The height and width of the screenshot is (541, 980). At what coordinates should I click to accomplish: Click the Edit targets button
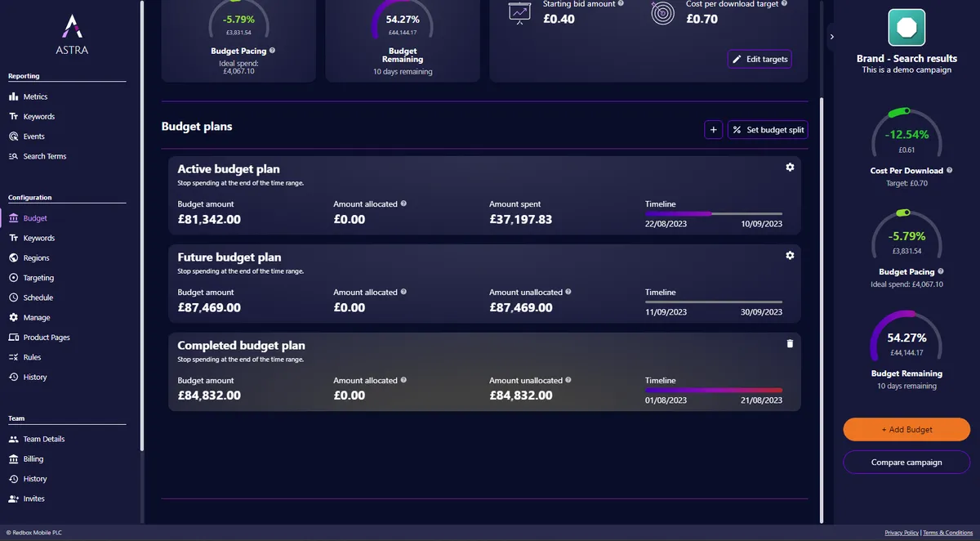(x=759, y=60)
